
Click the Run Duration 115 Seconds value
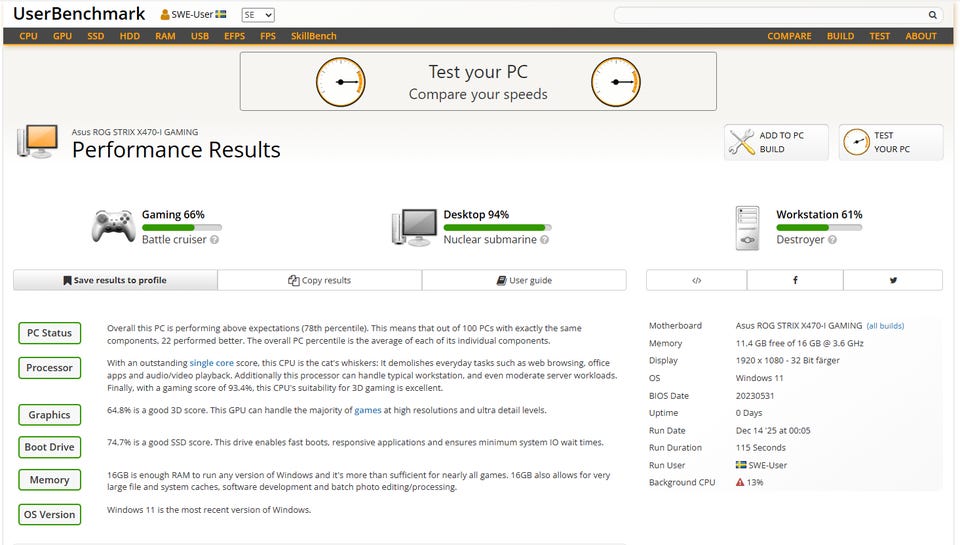(x=760, y=448)
